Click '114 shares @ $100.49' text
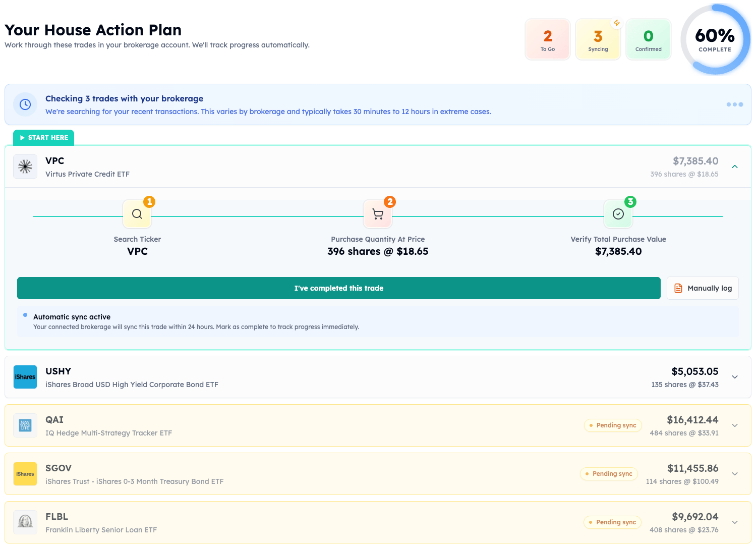The image size is (756, 547). (x=682, y=481)
